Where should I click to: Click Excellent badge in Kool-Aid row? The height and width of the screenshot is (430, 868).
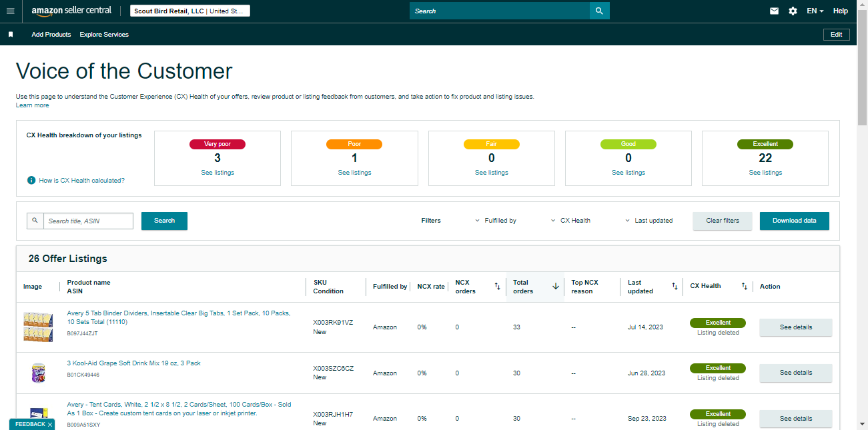[x=718, y=368]
